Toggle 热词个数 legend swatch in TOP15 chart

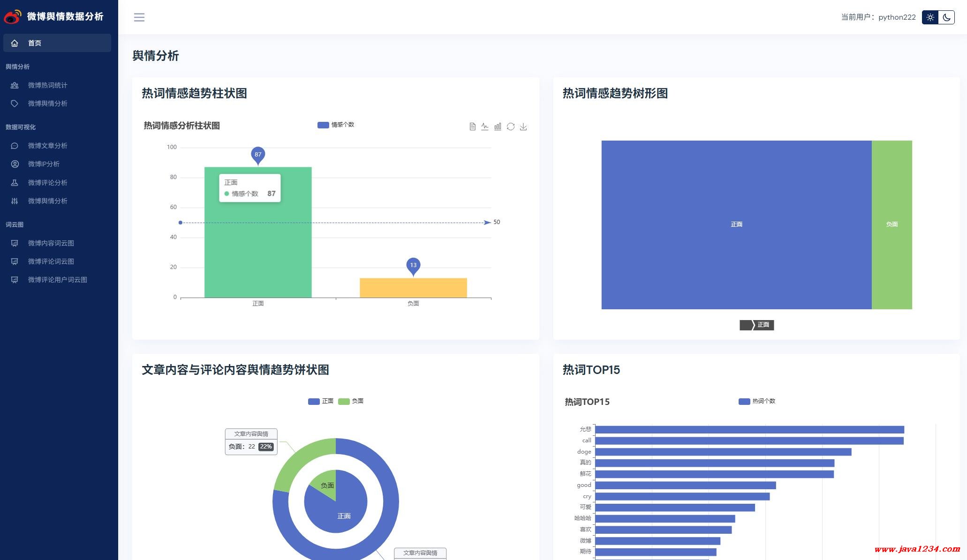(x=744, y=401)
